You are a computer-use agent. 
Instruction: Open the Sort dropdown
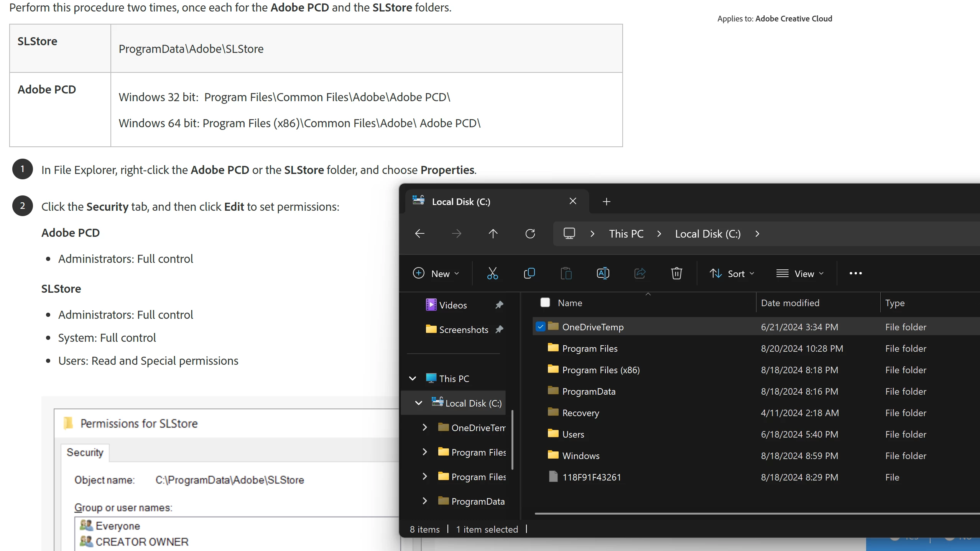[x=732, y=273]
